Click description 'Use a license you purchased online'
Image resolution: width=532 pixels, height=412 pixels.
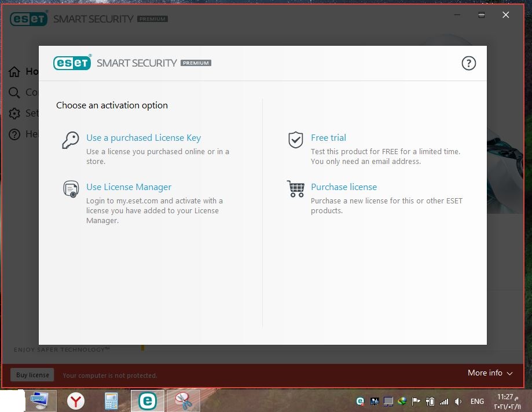click(157, 156)
